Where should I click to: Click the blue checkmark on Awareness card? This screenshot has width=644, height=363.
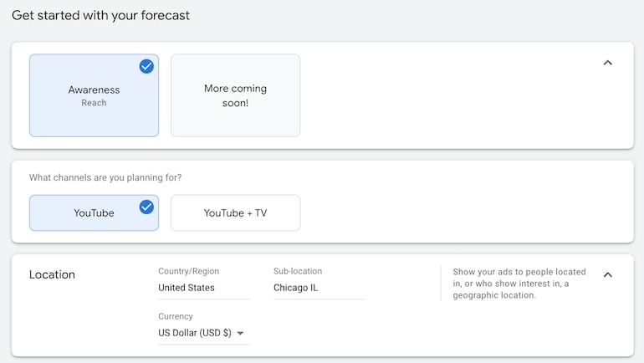(146, 66)
